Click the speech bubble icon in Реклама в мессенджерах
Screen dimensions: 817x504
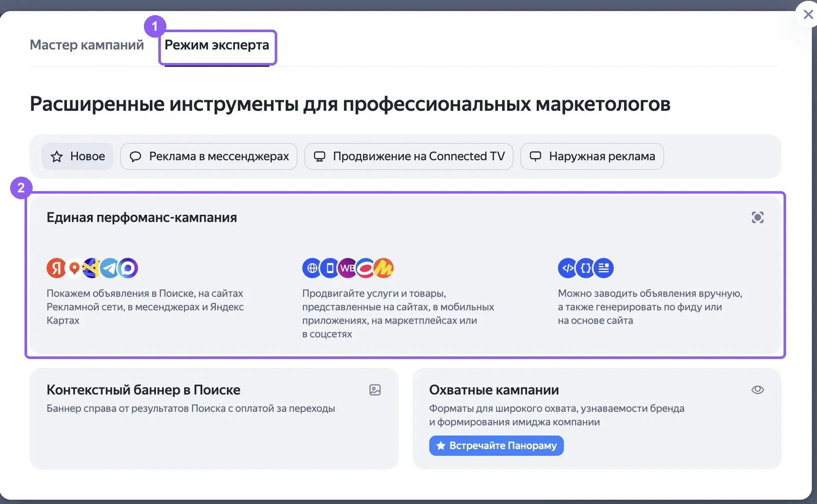136,156
